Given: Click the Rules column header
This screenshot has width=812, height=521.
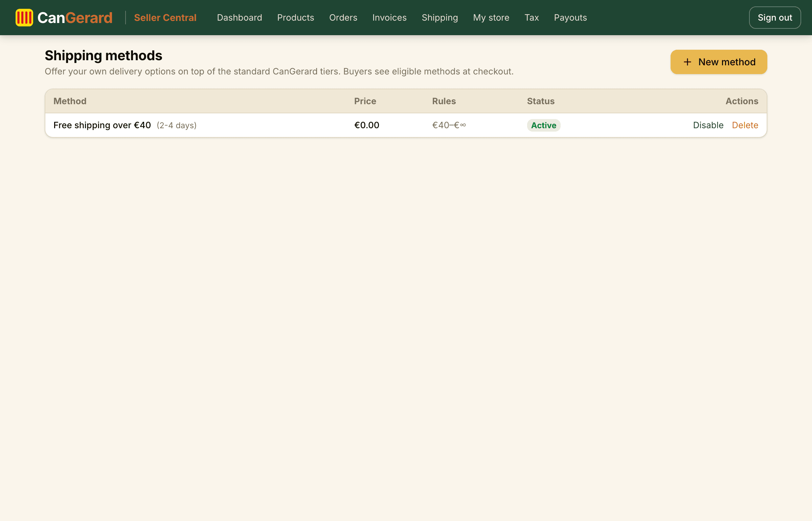Looking at the screenshot, I should coord(444,101).
